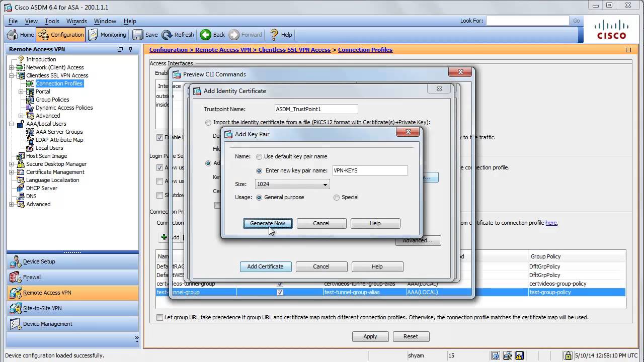Image resolution: width=644 pixels, height=362 pixels.
Task: Expand Secure Desktop Manager node
Action: tap(12, 164)
